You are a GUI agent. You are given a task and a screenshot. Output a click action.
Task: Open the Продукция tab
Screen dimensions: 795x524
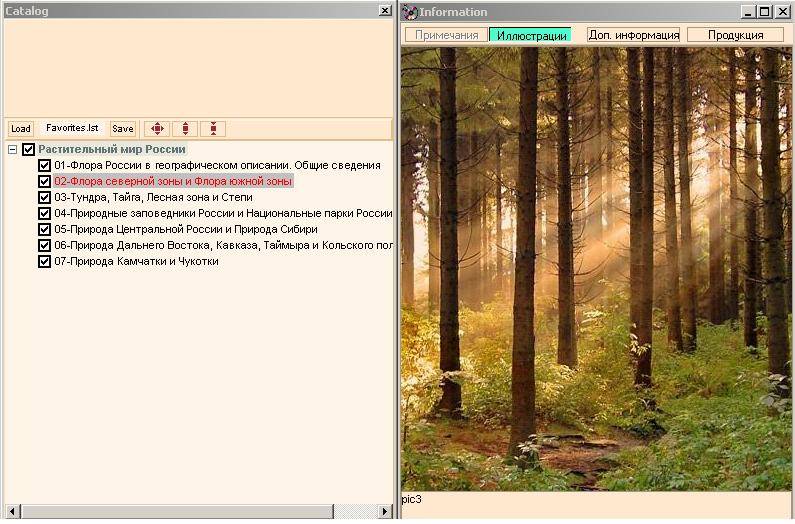pyautogui.click(x=735, y=35)
